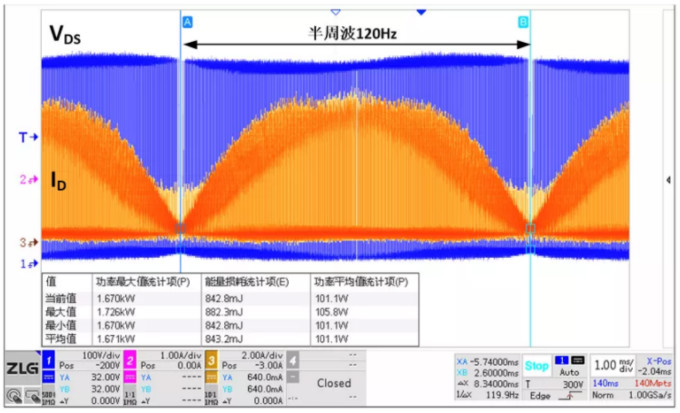680x413 pixels.
Task: Click cursor A marker at top
Action: pyautogui.click(x=187, y=21)
